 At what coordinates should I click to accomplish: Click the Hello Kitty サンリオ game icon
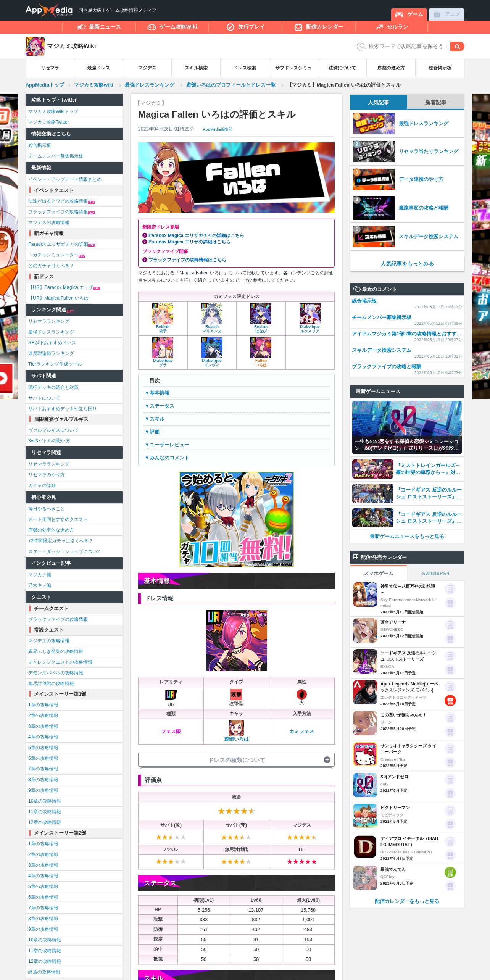pos(365,754)
